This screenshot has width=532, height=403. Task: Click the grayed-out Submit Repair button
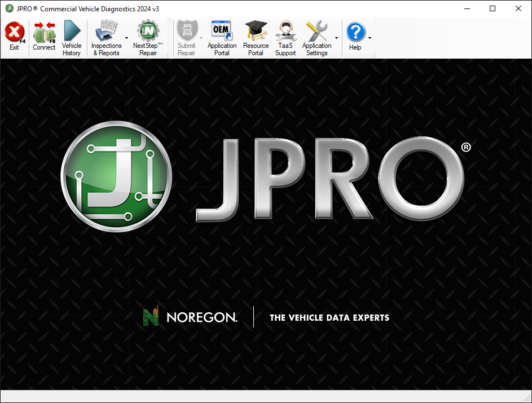pyautogui.click(x=186, y=38)
